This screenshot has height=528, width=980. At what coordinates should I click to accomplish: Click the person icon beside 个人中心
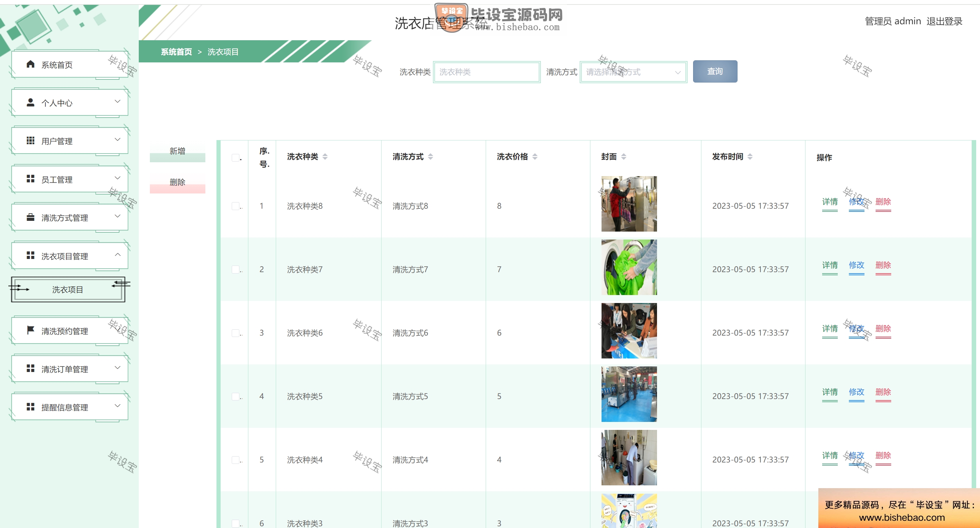[31, 102]
